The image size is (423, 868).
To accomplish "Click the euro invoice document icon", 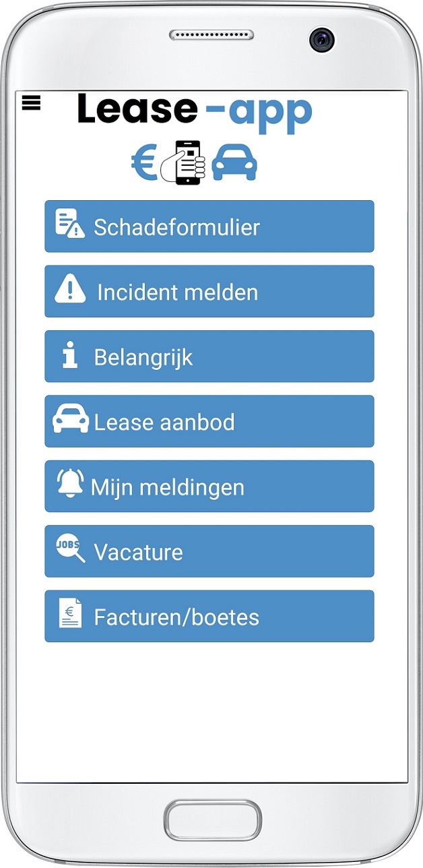I will 70,614.
